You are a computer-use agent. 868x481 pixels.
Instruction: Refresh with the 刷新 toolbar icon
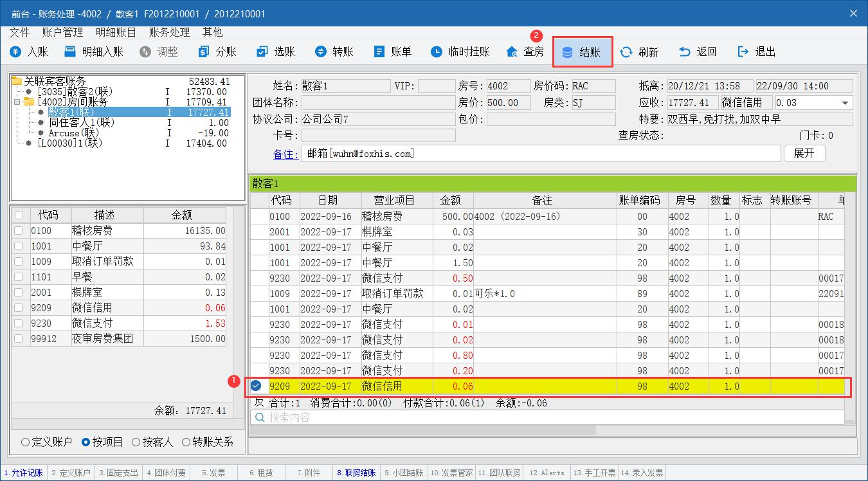tap(626, 52)
